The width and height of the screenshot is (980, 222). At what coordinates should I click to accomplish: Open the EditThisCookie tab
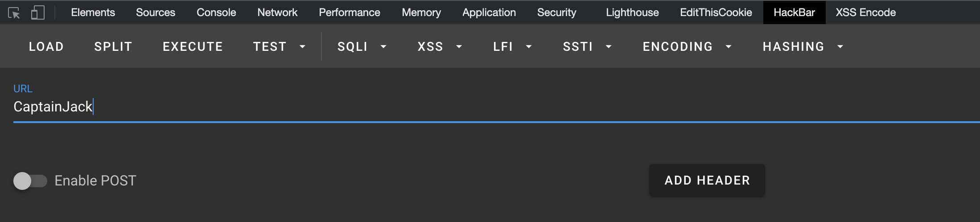coord(716,12)
